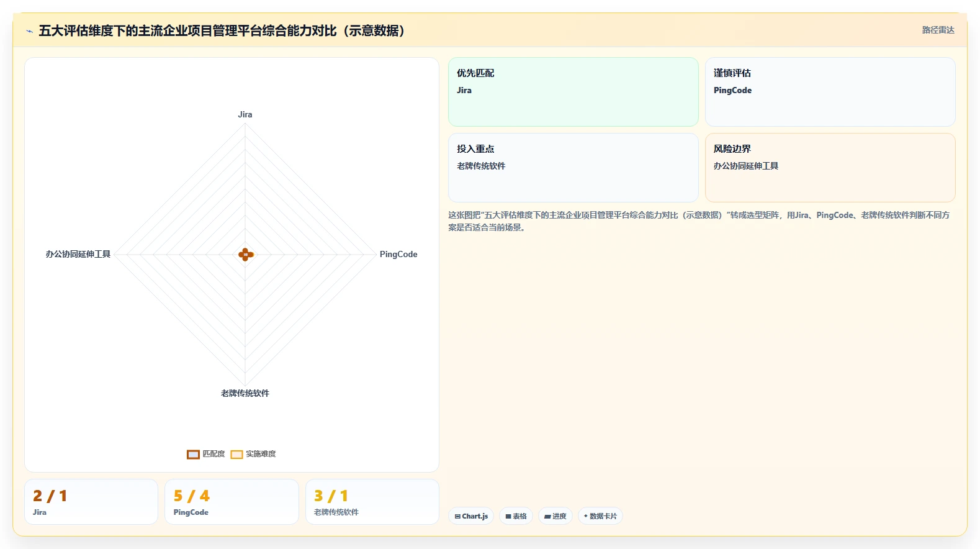Open the 谨慎评估 PingCode card
980x549 pixels.
(x=830, y=92)
